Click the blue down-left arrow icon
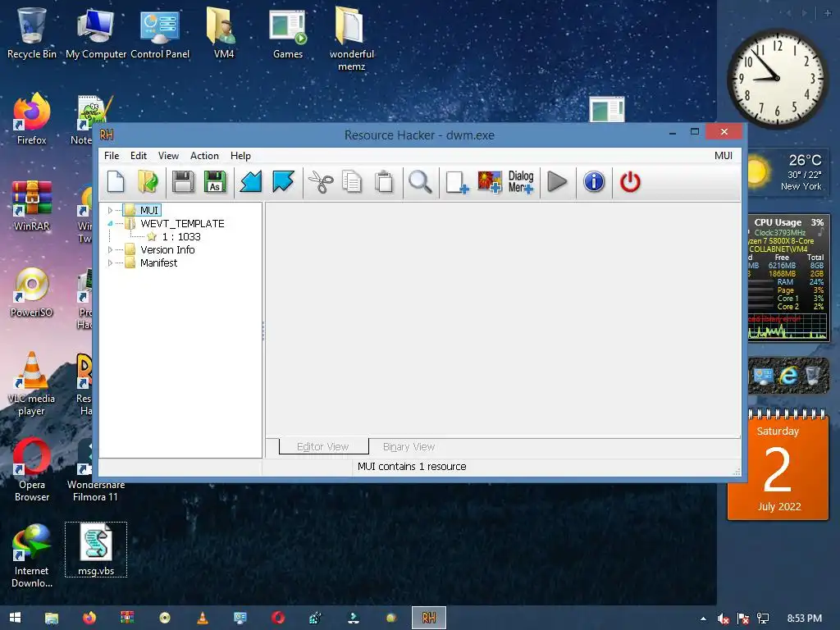840x630 pixels. coord(251,181)
